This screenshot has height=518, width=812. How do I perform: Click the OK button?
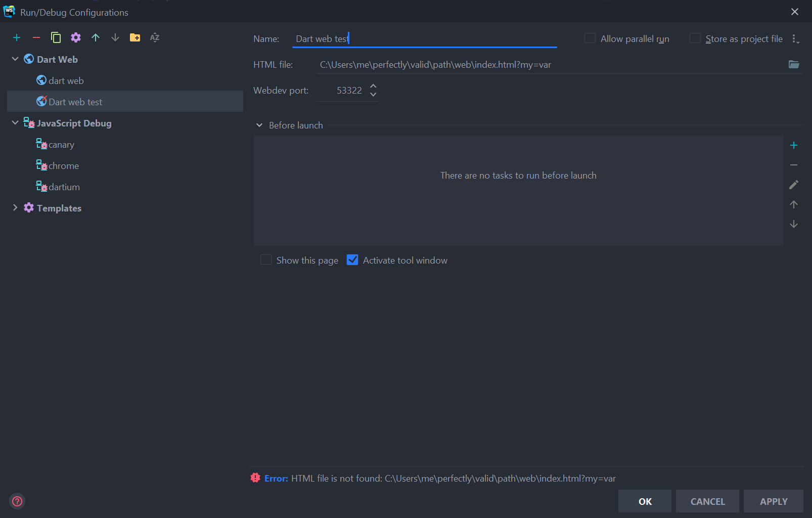[645, 501]
